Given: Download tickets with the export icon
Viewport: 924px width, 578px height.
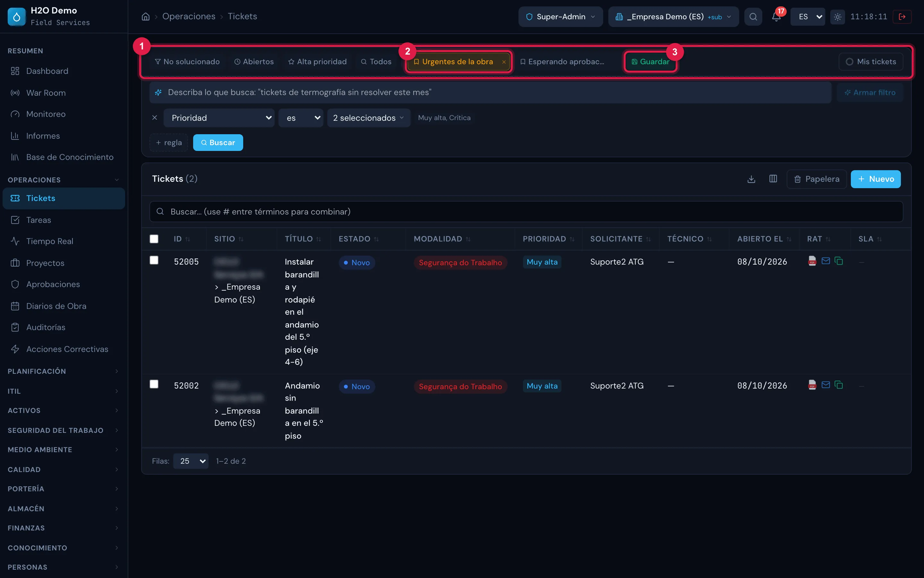Looking at the screenshot, I should coord(751,179).
